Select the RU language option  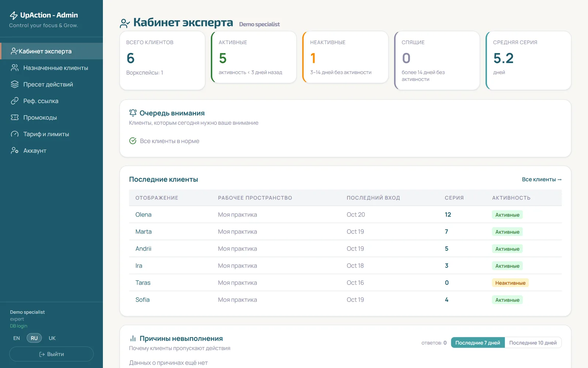34,338
